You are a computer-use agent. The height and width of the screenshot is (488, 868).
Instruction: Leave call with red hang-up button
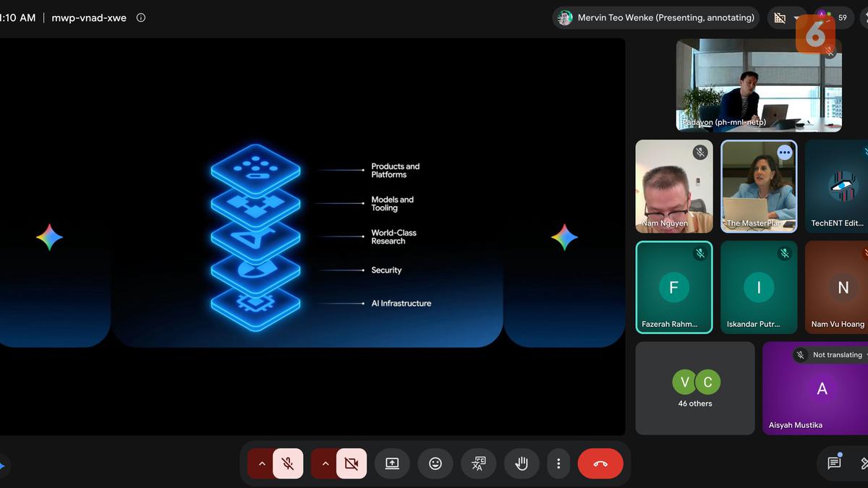coord(600,463)
